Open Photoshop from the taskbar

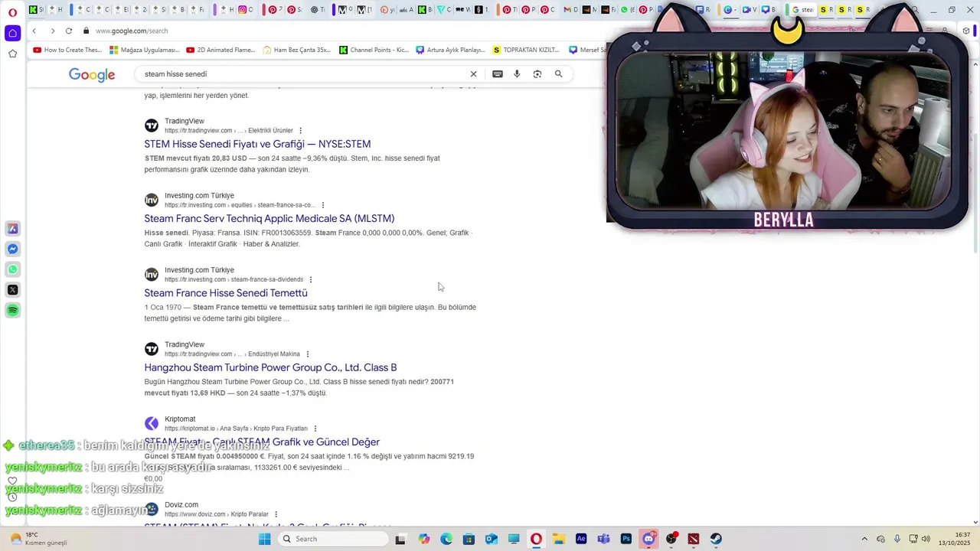[626, 539]
